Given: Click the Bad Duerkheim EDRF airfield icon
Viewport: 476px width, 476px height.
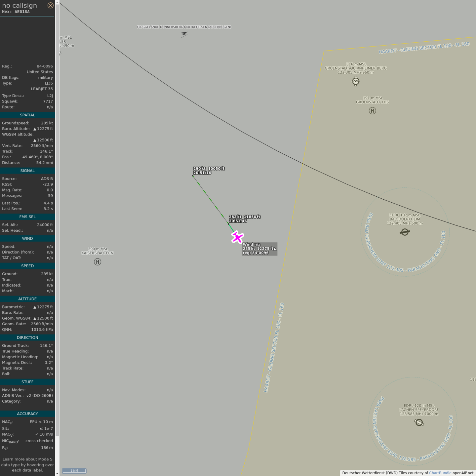Looking at the screenshot, I should pos(405,232).
